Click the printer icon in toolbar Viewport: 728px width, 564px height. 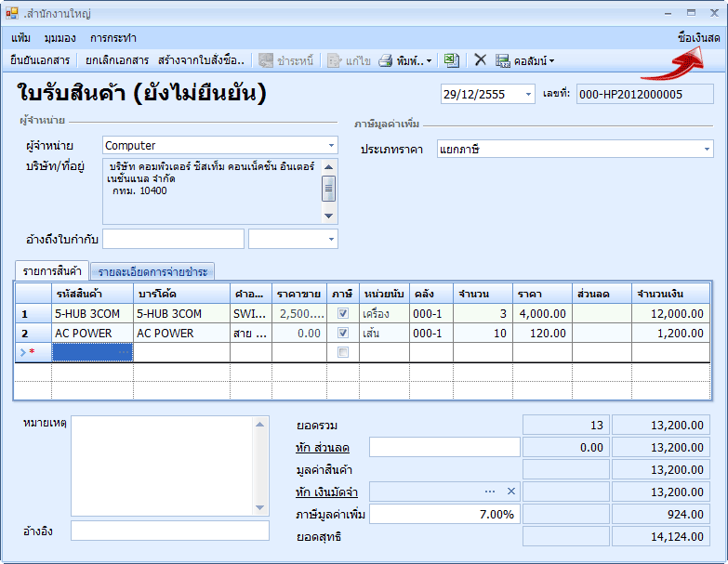pyautogui.click(x=385, y=60)
